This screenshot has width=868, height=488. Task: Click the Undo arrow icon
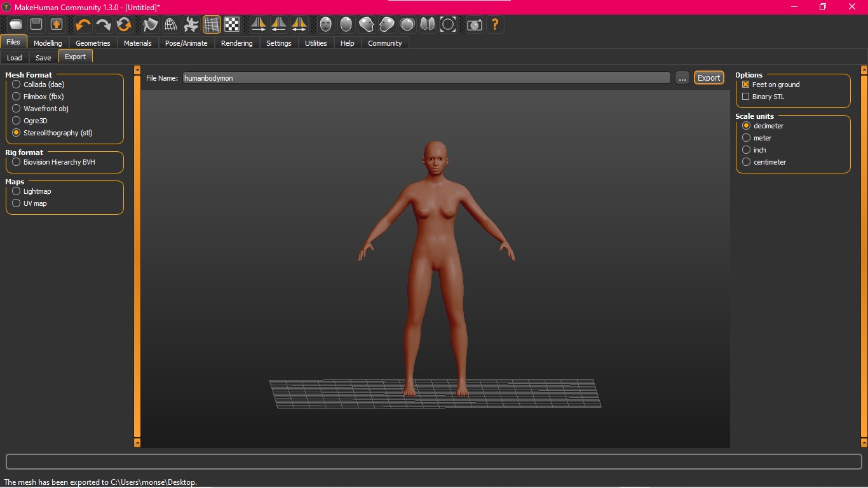click(x=83, y=25)
